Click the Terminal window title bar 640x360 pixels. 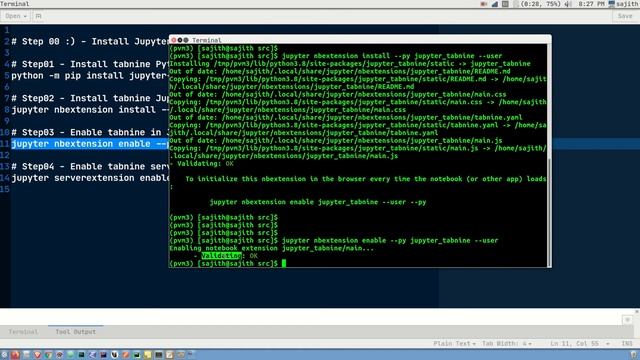pyautogui.click(x=360, y=40)
